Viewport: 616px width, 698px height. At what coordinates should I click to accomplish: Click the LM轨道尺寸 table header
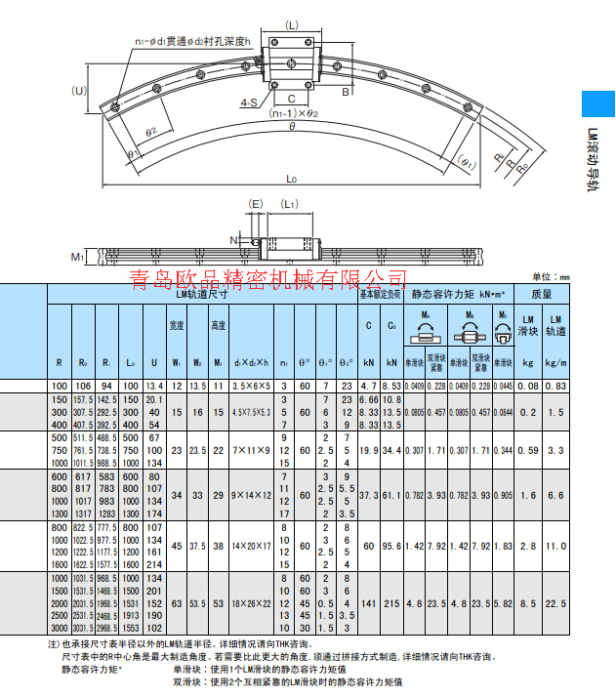click(202, 294)
